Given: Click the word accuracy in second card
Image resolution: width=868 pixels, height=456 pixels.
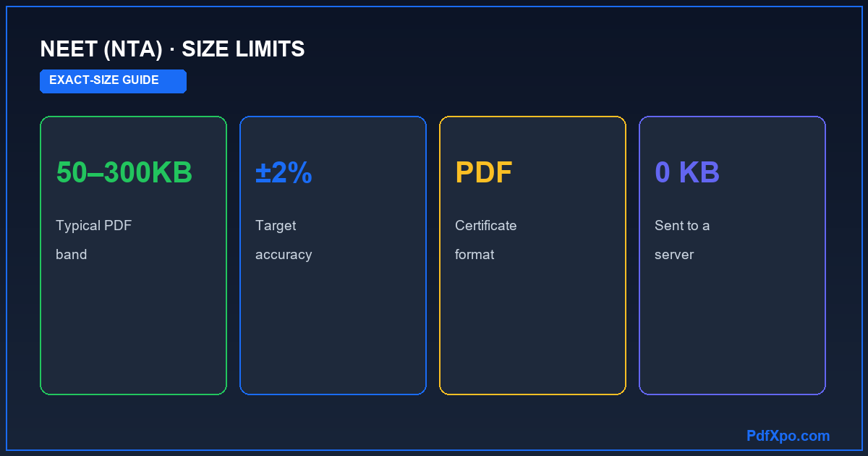Looking at the screenshot, I should click(x=284, y=255).
